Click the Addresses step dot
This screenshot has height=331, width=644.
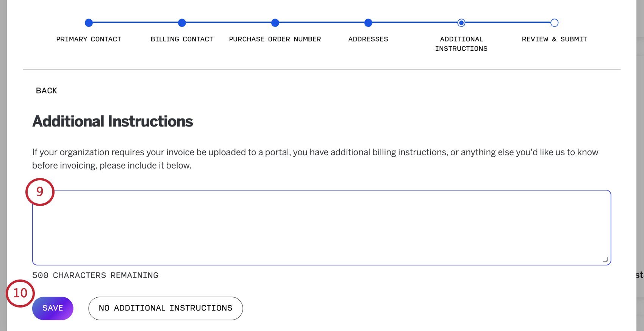(368, 23)
